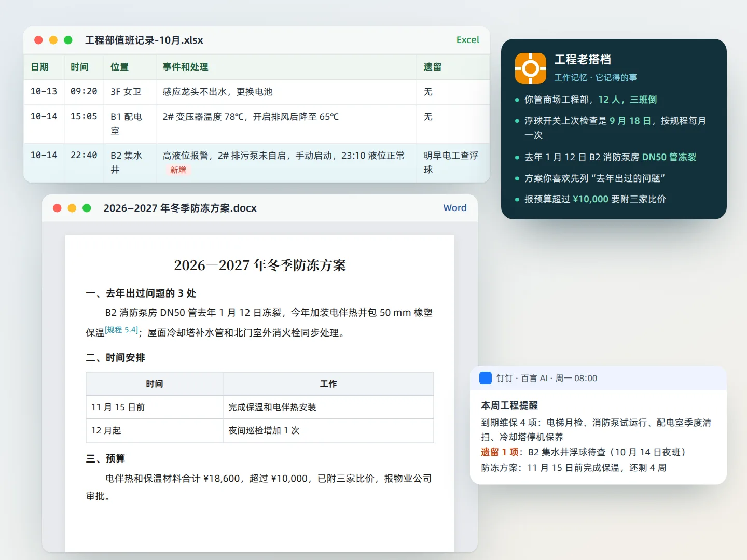Click the orange 工程老搭档 app icon
The height and width of the screenshot is (560, 747).
(530, 68)
